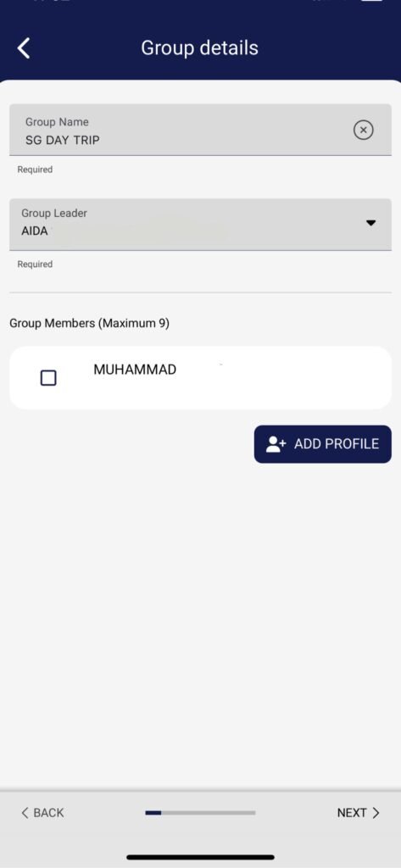401x868 pixels.
Task: Focus the Group Name input field
Action: tap(200, 130)
